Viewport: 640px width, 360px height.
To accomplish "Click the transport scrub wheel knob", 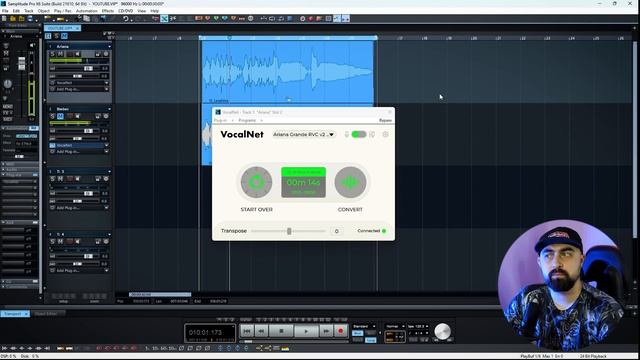I will pos(442,331).
